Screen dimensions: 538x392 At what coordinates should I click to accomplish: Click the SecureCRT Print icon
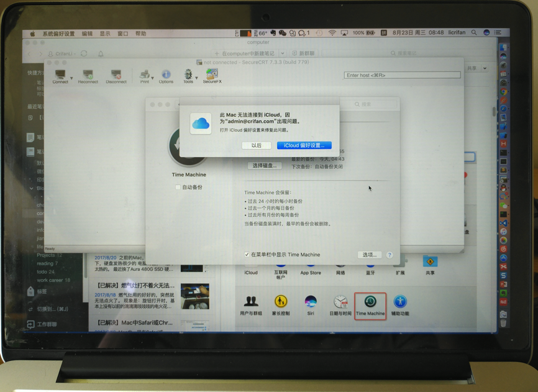[145, 76]
